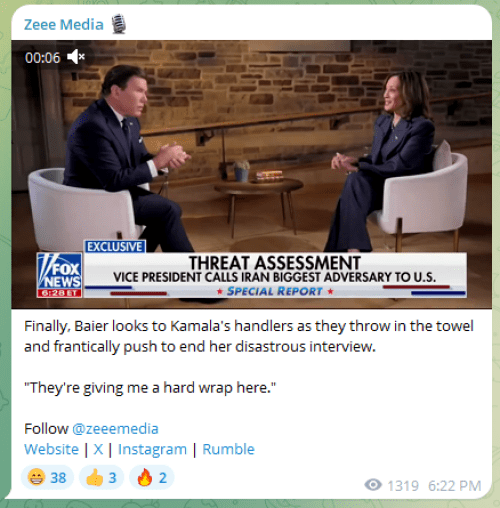Click the 1319 view count
This screenshot has width=500, height=508.
click(403, 486)
